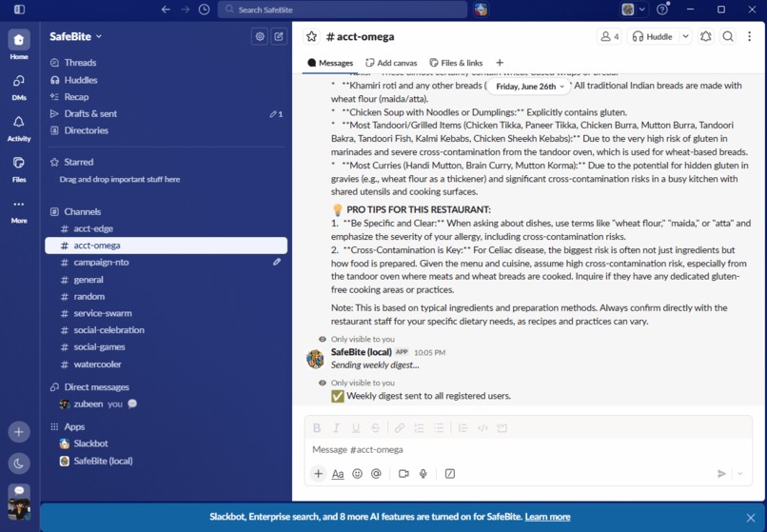Screen dimensions: 767x532
Task: Open the Files & links tab
Action: (456, 63)
